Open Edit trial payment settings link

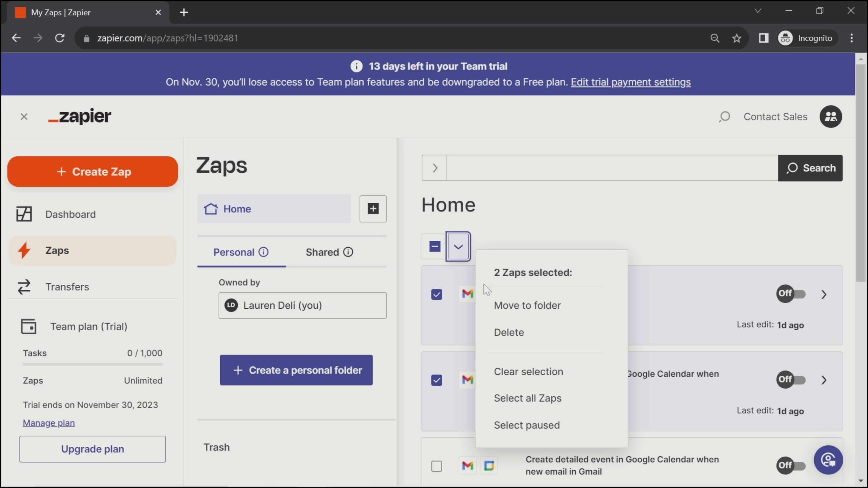point(630,82)
